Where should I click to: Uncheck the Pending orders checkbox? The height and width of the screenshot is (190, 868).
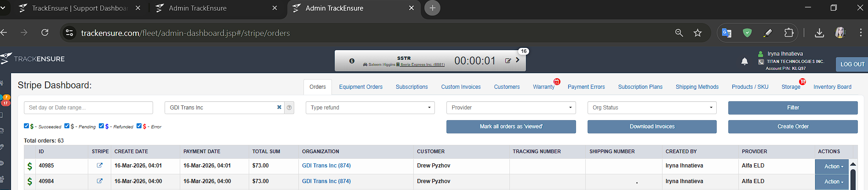[x=67, y=126]
